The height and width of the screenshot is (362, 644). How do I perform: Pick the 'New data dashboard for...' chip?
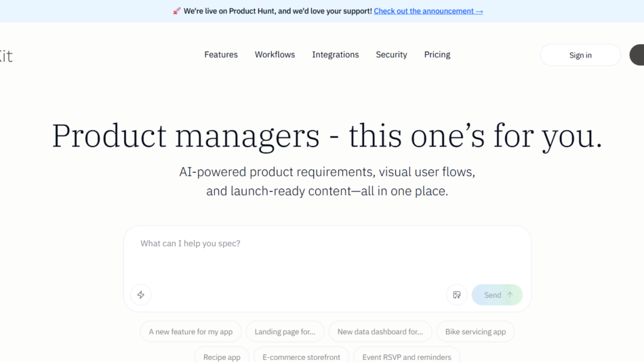click(x=380, y=331)
